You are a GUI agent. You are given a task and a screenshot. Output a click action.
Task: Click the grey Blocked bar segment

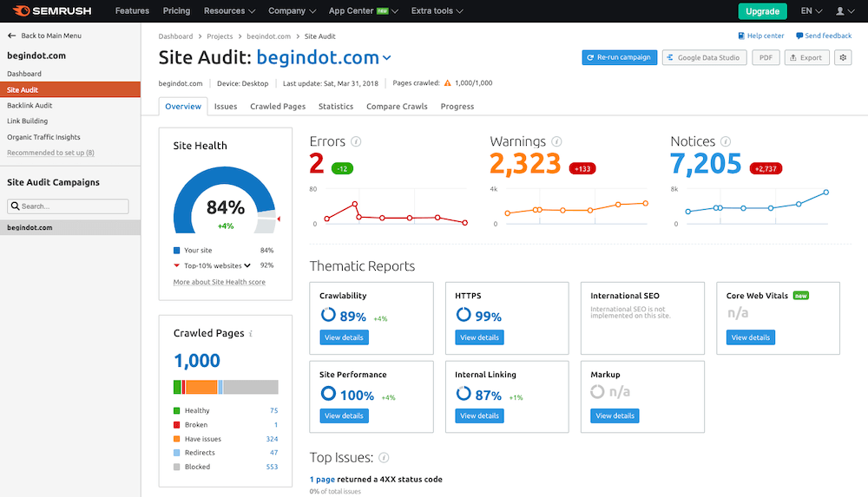[x=251, y=387]
